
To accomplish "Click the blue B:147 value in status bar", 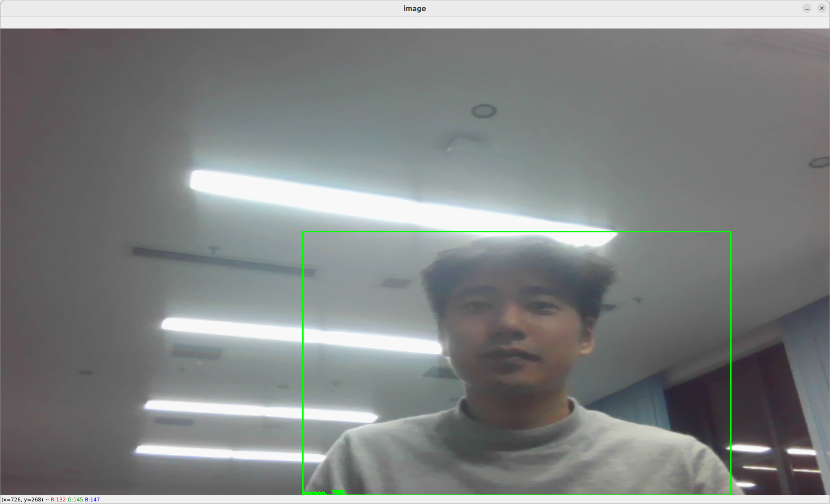I will pyautogui.click(x=92, y=500).
